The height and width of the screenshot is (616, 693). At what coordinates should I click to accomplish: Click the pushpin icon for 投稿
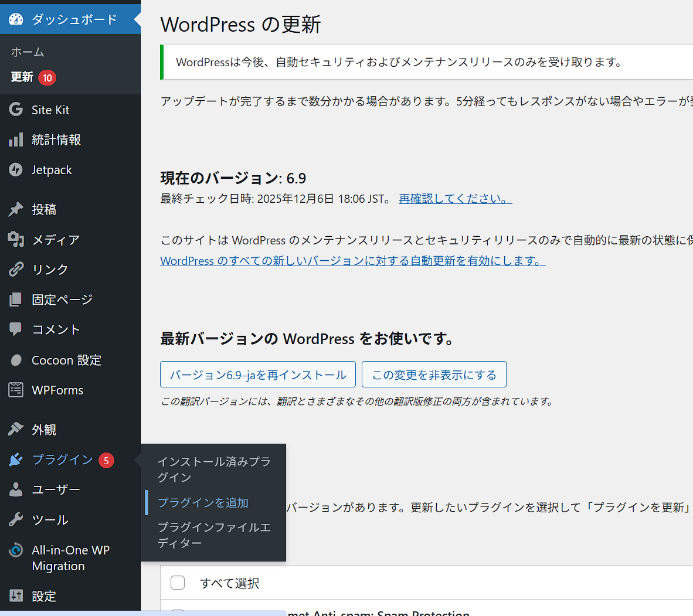click(x=16, y=209)
